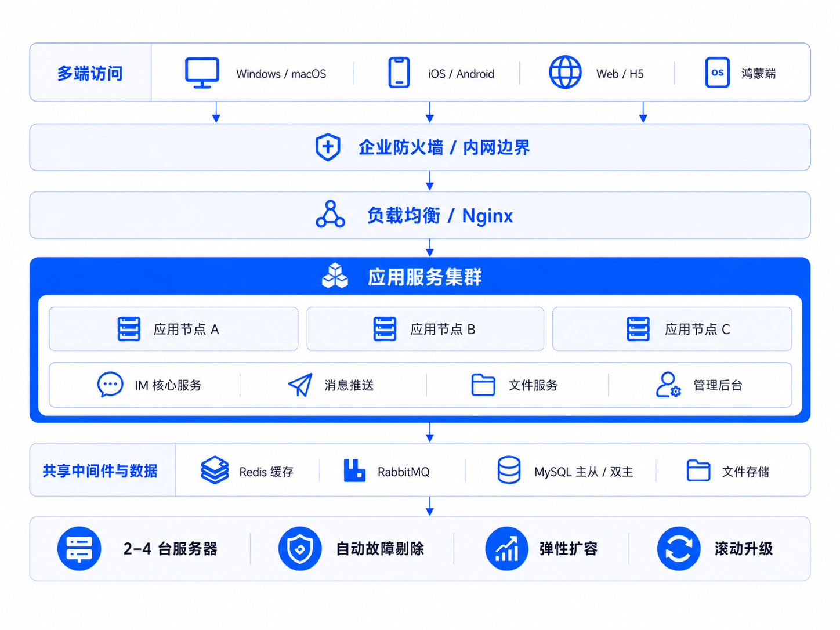Click the database cylinder icon for MySQL
Viewport: 840px width, 630px height.
point(509,470)
